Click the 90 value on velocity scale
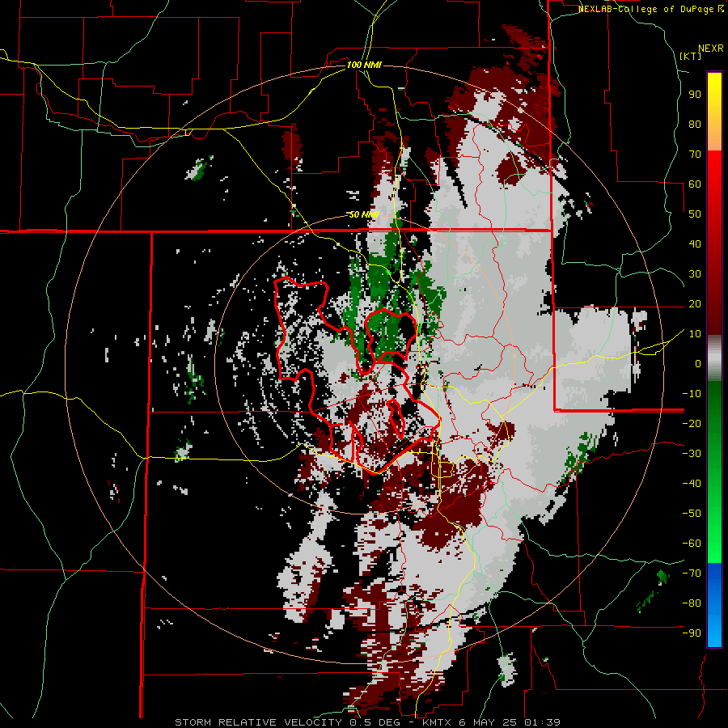Viewport: 728px width, 728px height. [695, 95]
